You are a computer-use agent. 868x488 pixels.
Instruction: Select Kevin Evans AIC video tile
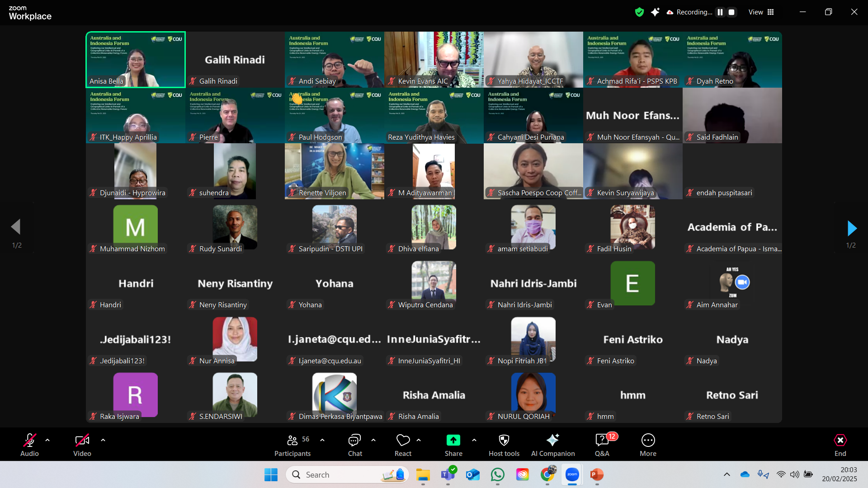pyautogui.click(x=434, y=59)
